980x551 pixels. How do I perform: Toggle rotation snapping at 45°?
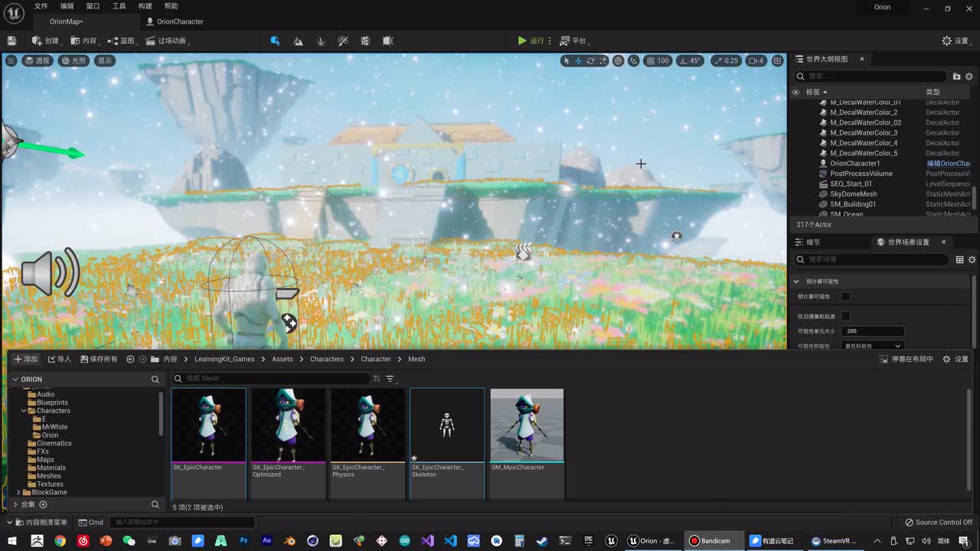(691, 60)
